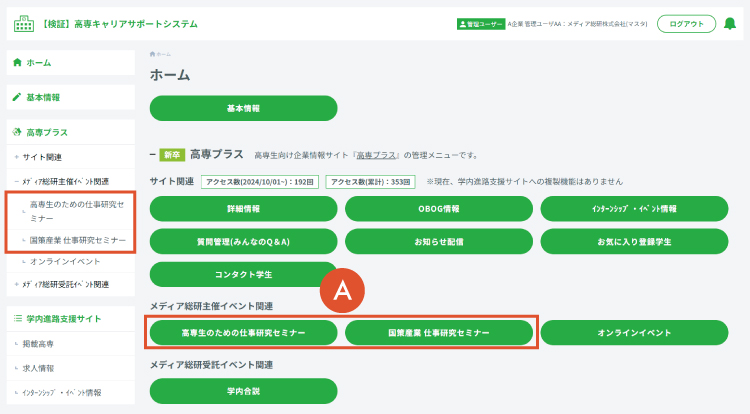
Task: Select 掲載高専 in the sidebar
Action: coord(44,344)
